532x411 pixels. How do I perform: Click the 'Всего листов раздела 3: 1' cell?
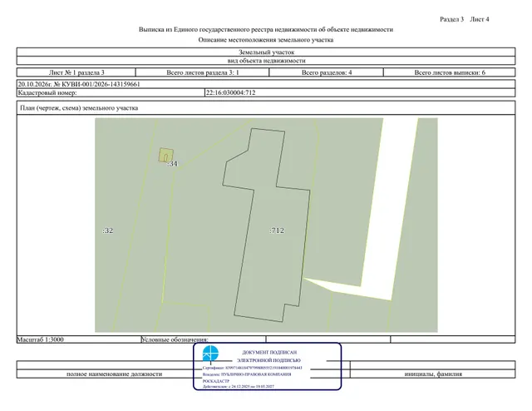click(203, 72)
